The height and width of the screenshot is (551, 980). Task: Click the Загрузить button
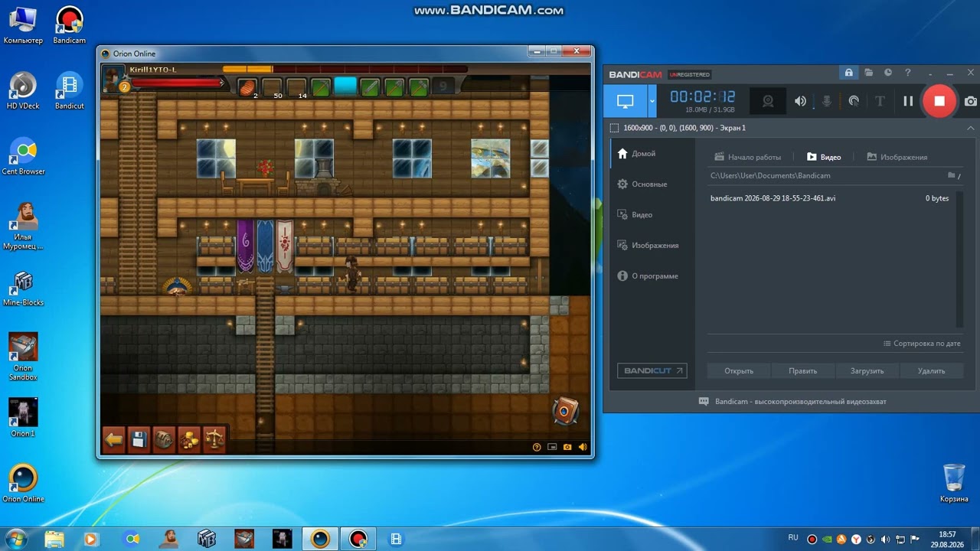(867, 370)
